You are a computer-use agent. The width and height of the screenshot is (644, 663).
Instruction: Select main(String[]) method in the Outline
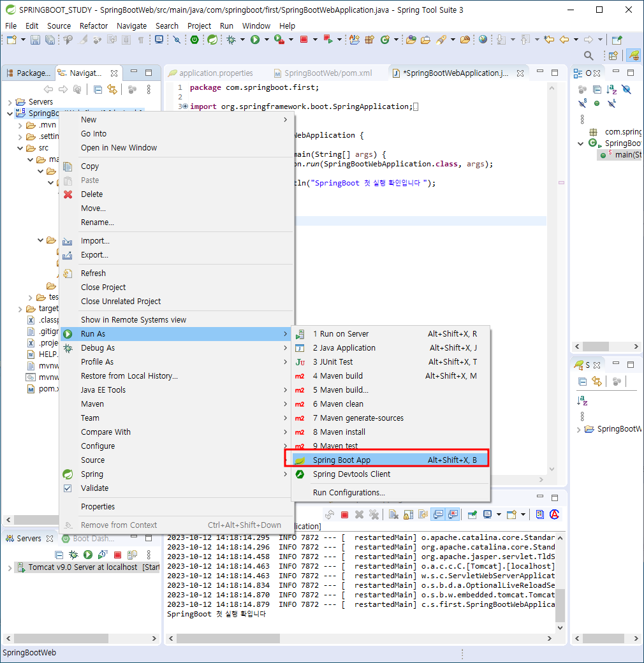620,155
